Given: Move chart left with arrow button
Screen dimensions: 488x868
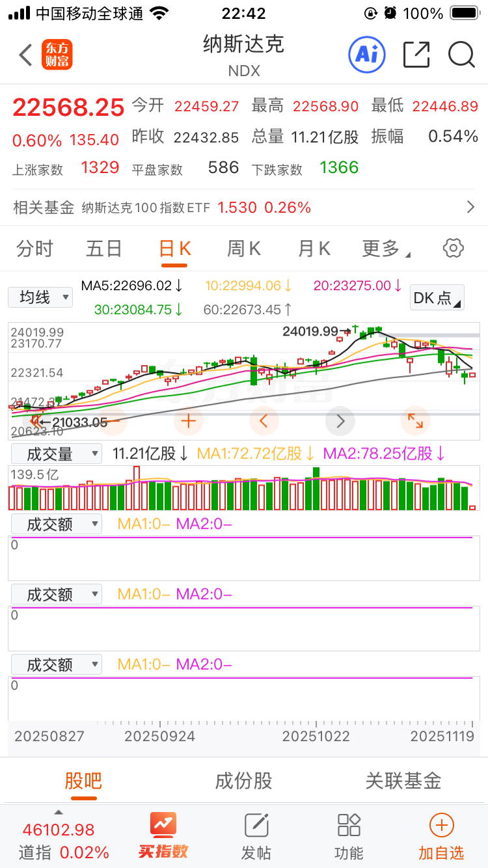Looking at the screenshot, I should pos(264,421).
